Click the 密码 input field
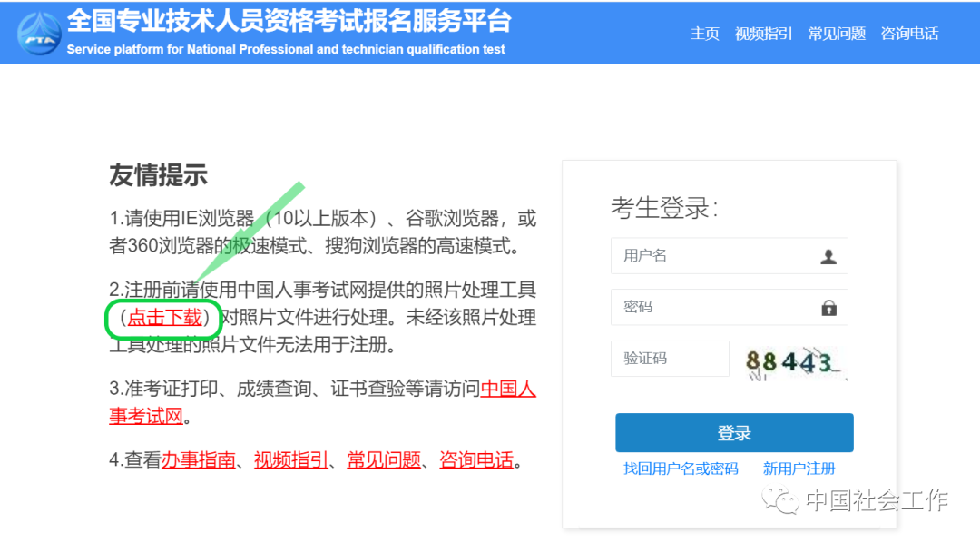 tap(730, 307)
